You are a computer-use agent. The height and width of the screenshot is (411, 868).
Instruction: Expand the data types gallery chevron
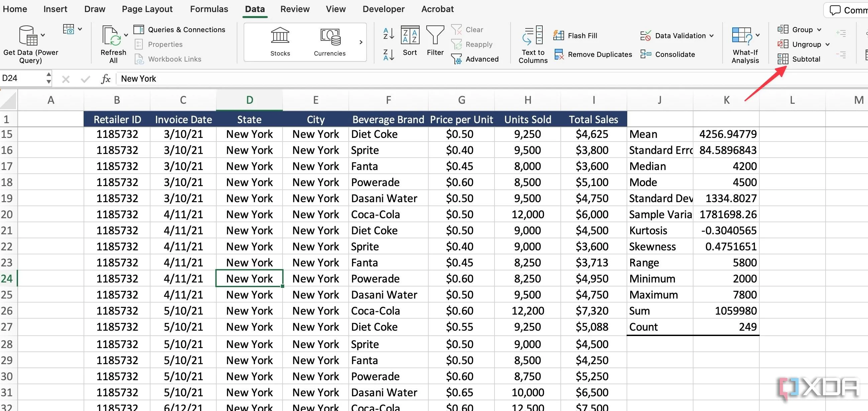(x=360, y=42)
